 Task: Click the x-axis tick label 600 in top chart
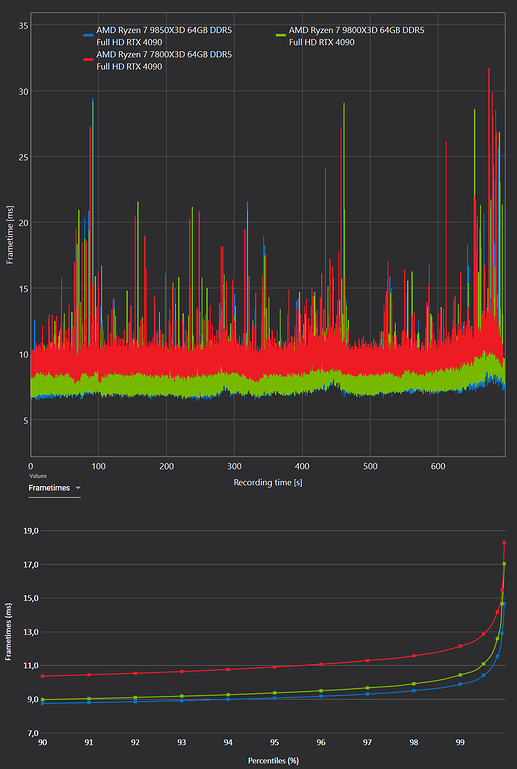pyautogui.click(x=438, y=466)
